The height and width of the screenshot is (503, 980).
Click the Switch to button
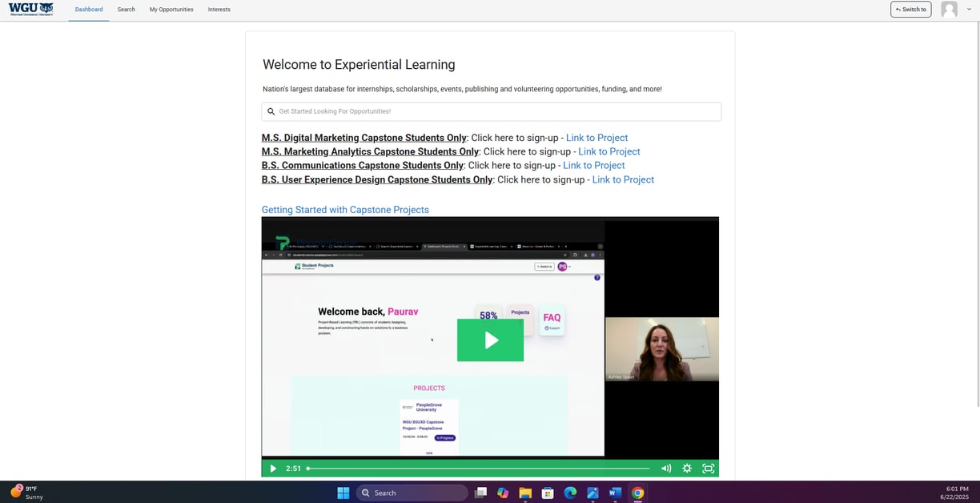pos(910,10)
